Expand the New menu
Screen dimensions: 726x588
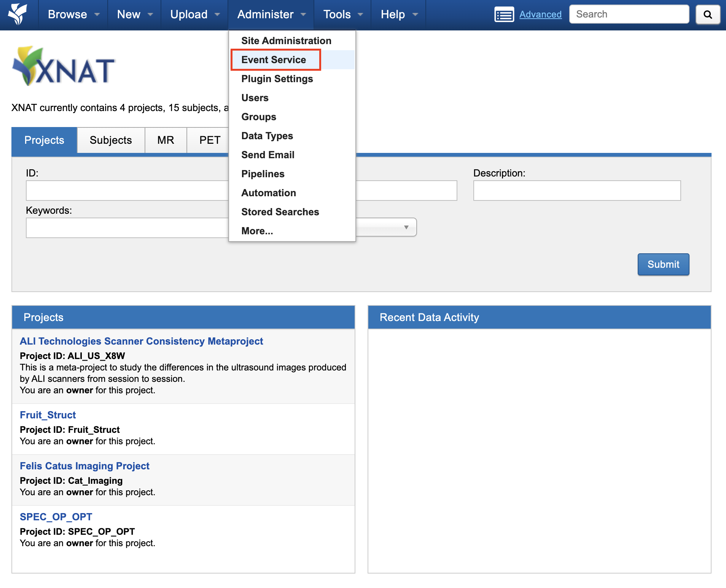tap(134, 14)
